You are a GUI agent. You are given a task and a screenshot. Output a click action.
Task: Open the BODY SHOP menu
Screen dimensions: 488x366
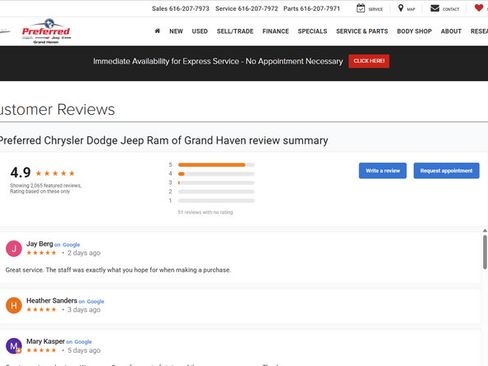pyautogui.click(x=414, y=31)
